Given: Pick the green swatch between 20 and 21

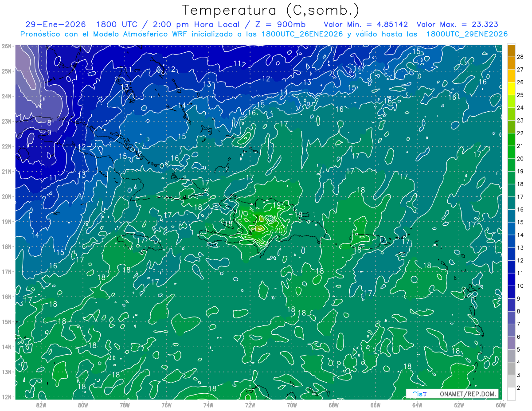Looking at the screenshot, I should tap(511, 152).
